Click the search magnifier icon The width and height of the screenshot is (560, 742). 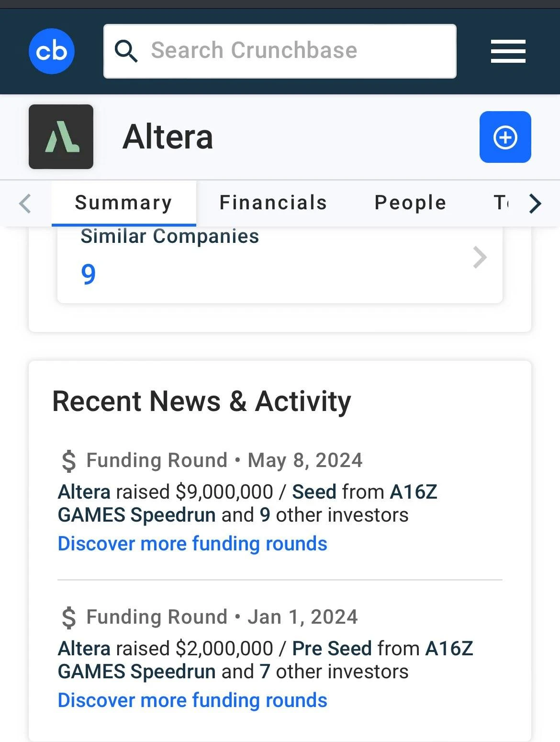(x=126, y=51)
